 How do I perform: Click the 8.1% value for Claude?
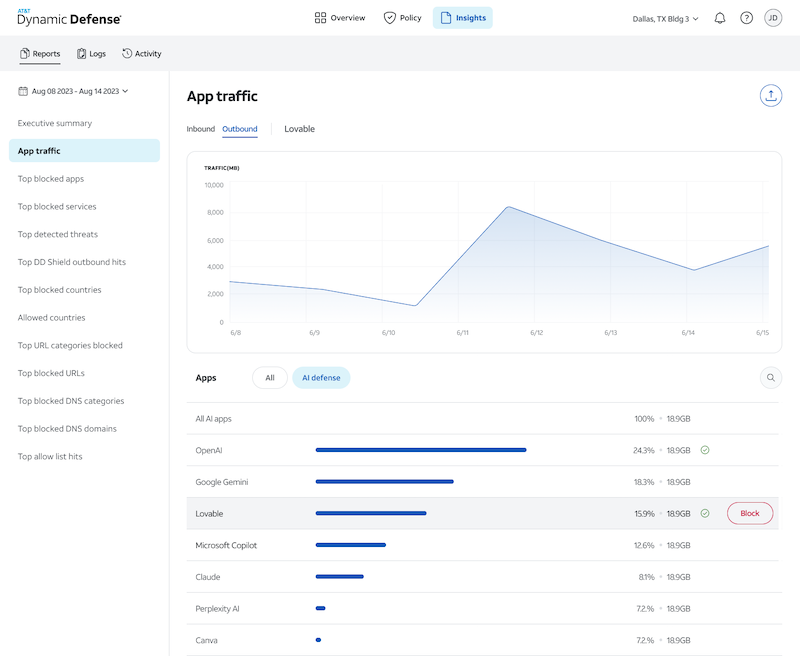coord(646,577)
